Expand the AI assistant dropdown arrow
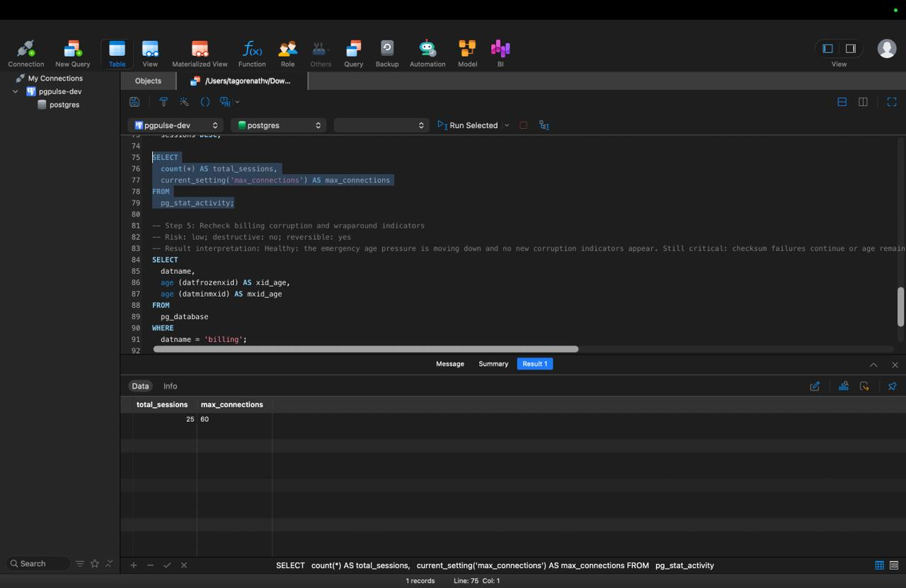The height and width of the screenshot is (588, 906). tap(237, 102)
